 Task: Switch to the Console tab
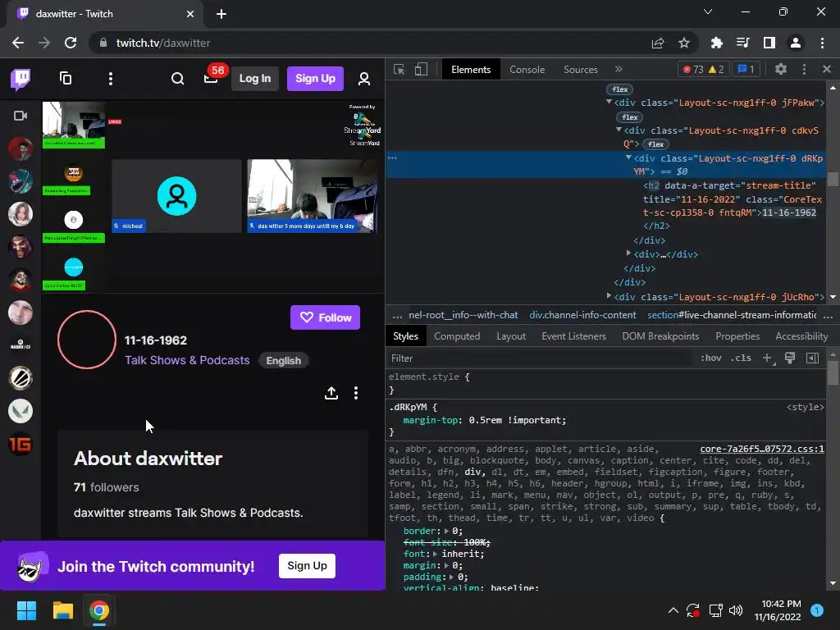coord(527,70)
